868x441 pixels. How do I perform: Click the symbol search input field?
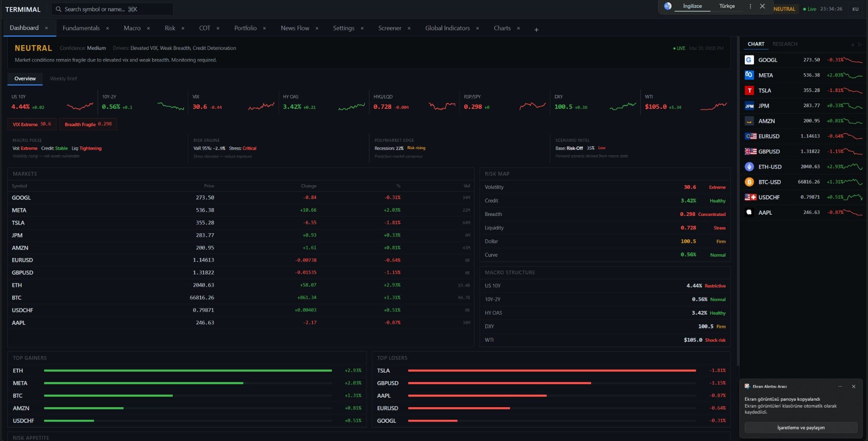[x=112, y=9]
